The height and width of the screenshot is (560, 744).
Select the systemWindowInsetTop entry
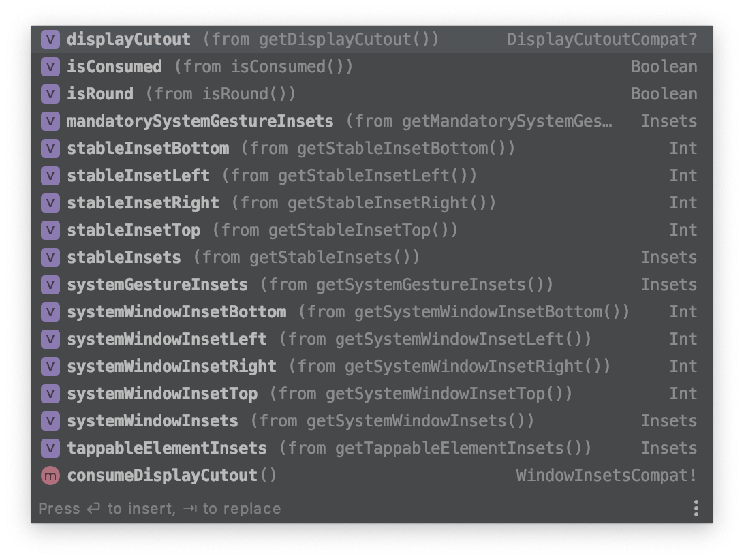click(x=372, y=394)
